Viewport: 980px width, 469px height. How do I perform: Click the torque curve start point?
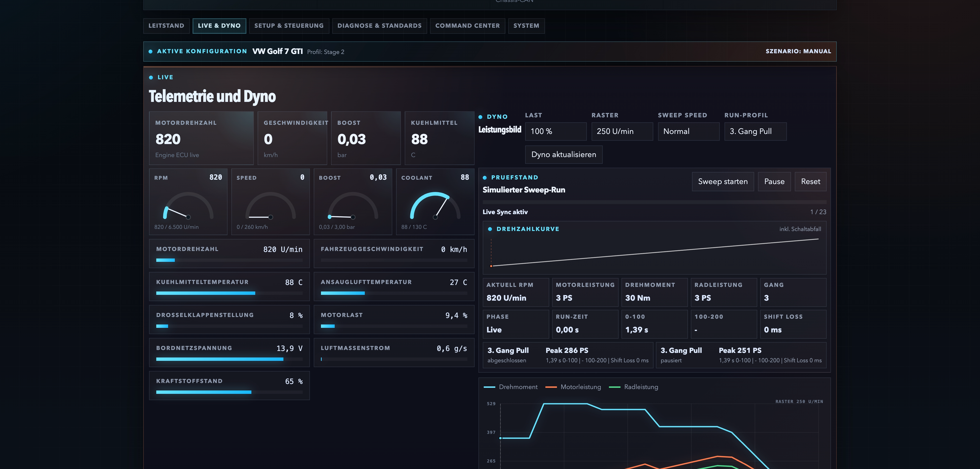coord(500,438)
